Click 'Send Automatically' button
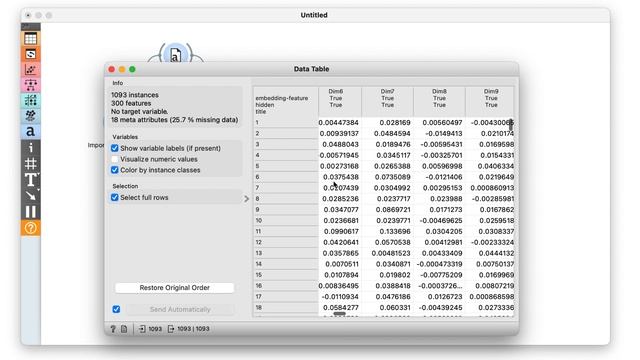The image size is (640, 360). point(180,309)
